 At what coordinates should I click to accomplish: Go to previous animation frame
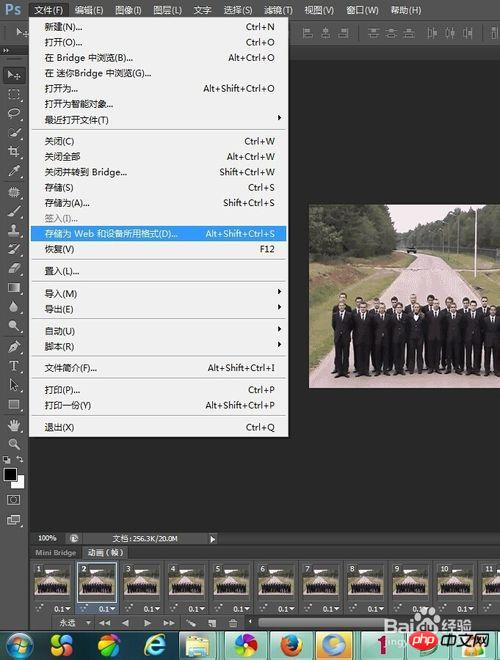click(x=125, y=623)
